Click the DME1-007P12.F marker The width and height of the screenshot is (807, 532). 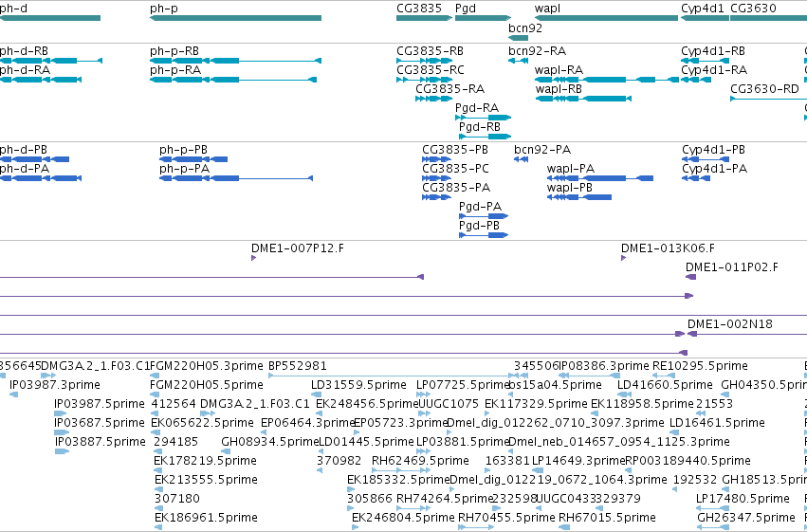(x=254, y=258)
